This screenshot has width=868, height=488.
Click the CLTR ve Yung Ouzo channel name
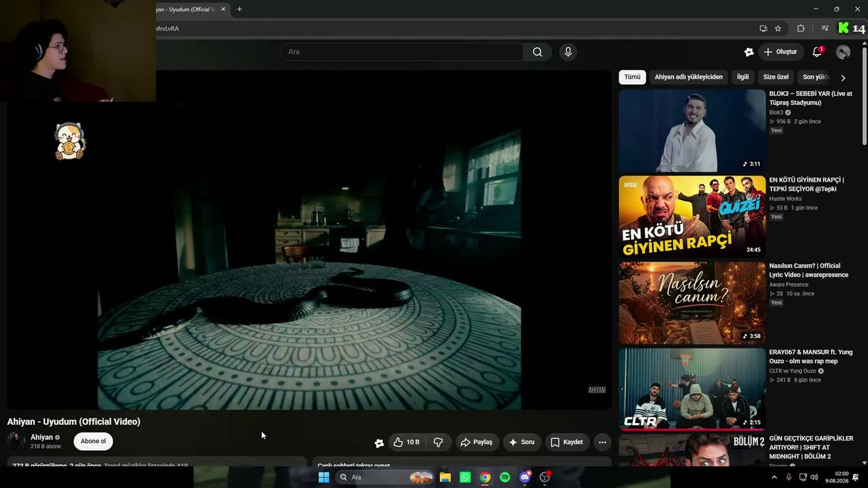click(x=793, y=371)
